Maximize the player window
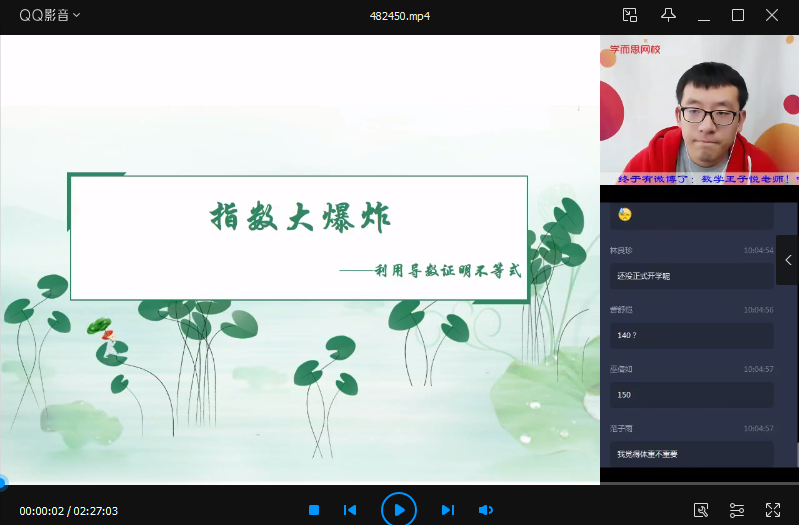 (x=738, y=15)
